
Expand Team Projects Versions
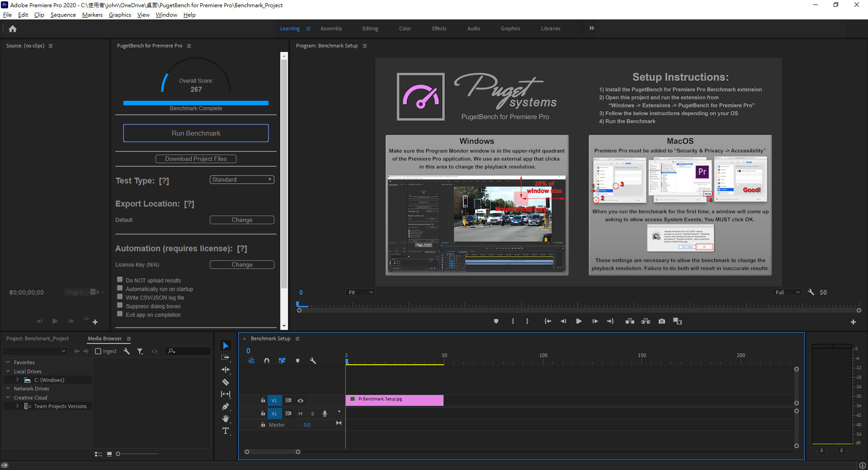tap(17, 406)
